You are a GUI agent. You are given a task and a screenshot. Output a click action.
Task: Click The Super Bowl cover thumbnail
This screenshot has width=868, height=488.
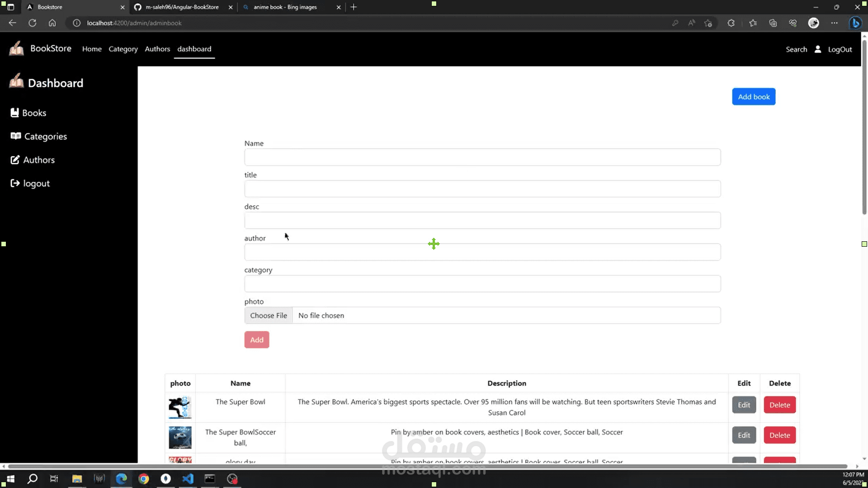[x=180, y=407]
